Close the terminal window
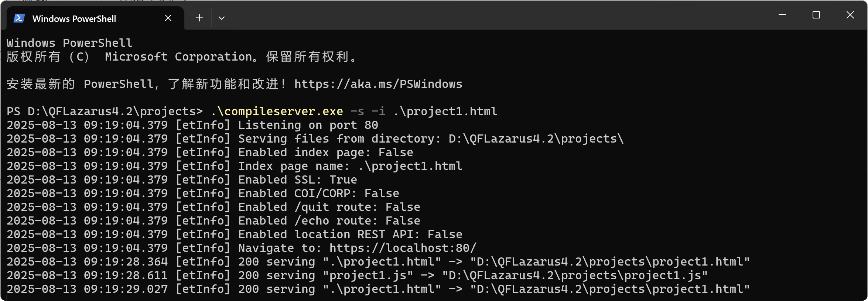 [x=850, y=15]
